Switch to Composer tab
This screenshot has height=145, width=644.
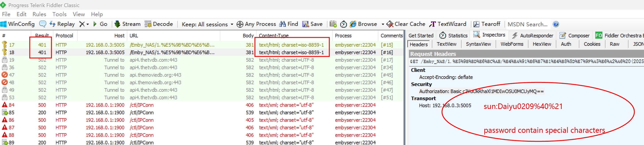pos(574,36)
